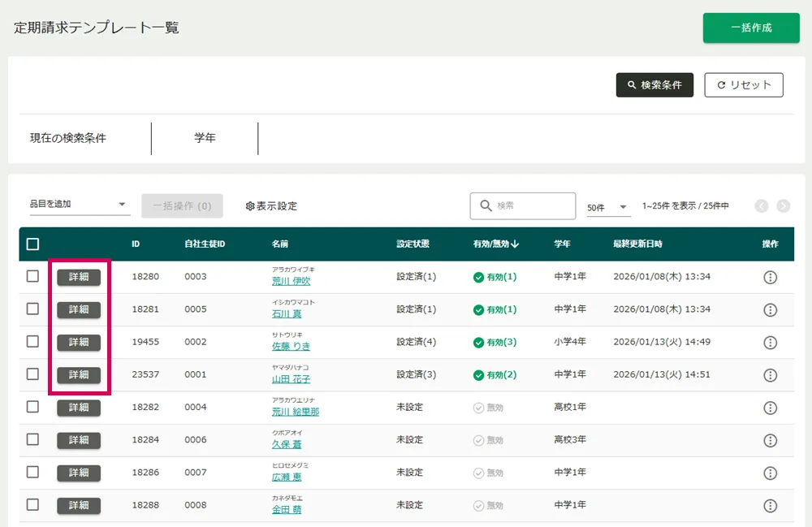Go to the next page arrow
The image size is (812, 527).
783,206
